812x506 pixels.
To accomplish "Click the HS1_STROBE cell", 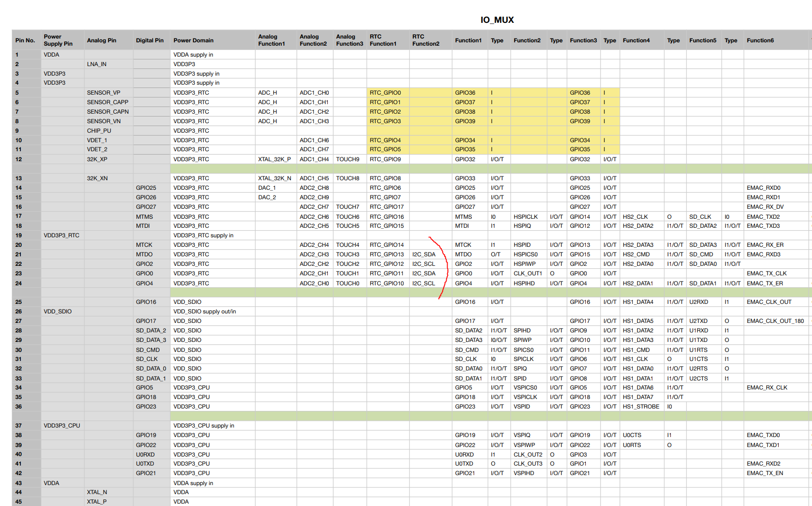I will click(x=641, y=407).
